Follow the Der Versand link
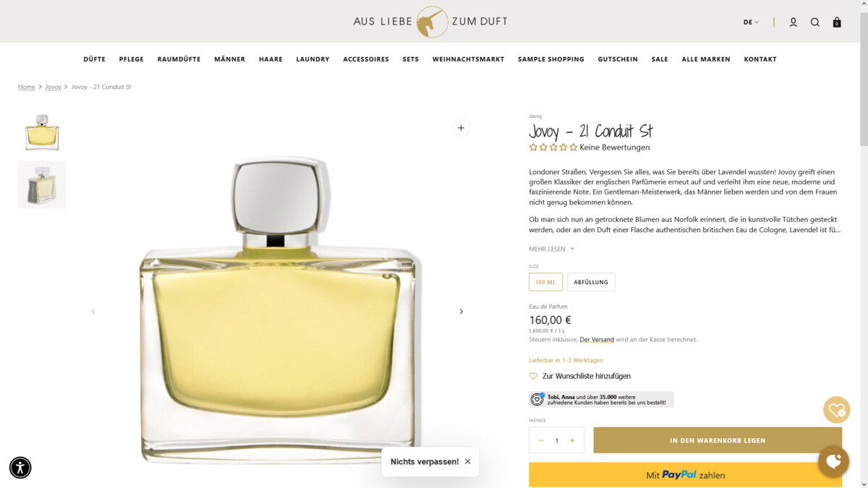Viewport: 868px width, 488px height. 597,339
